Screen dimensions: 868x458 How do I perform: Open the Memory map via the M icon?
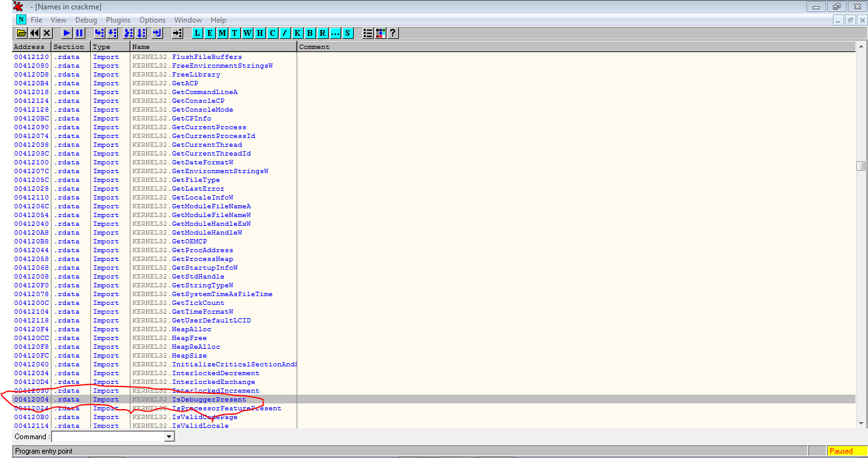[x=221, y=33]
